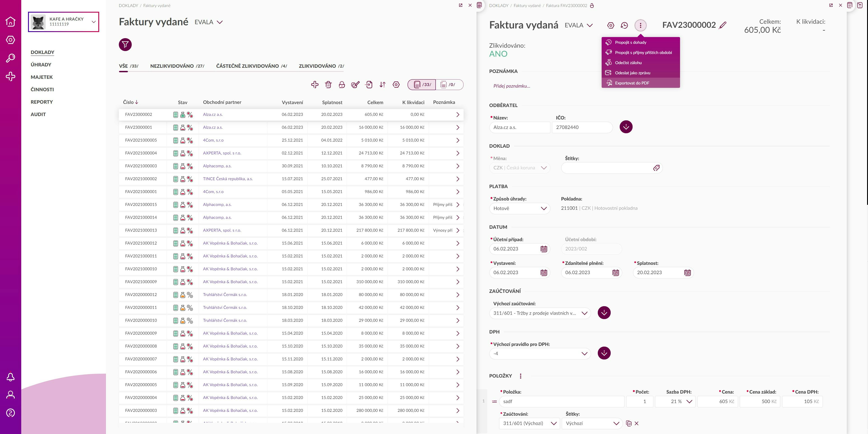The image size is (868, 434).
Task: Open the invoice list filter funnel
Action: (125, 44)
